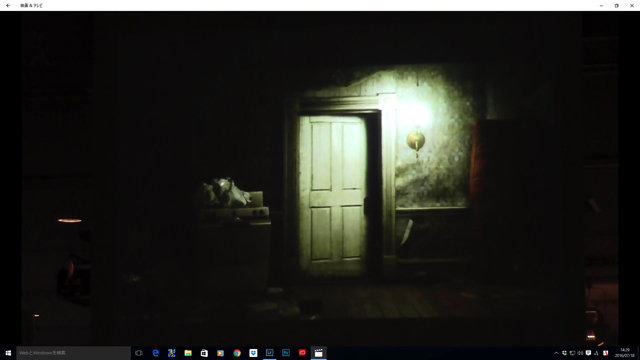Open the orange media player taskbar icon

220,353
